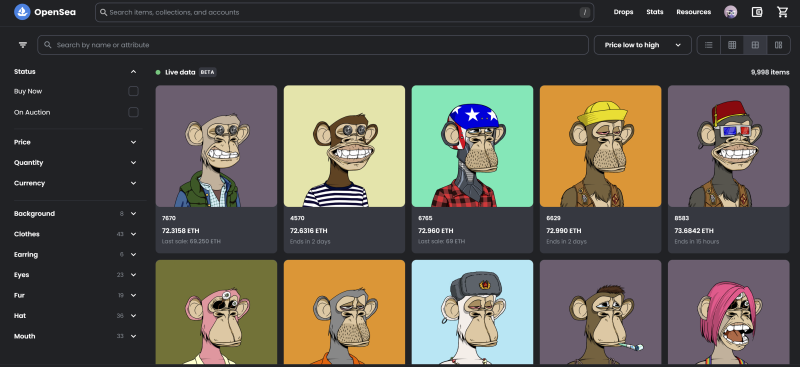Open ape 8583 with 3D glasses

point(729,146)
